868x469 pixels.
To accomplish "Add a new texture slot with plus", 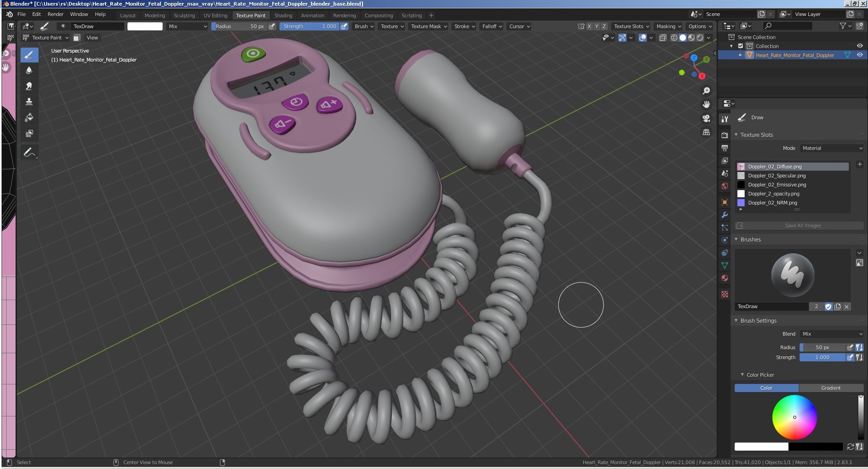I will pos(859,164).
